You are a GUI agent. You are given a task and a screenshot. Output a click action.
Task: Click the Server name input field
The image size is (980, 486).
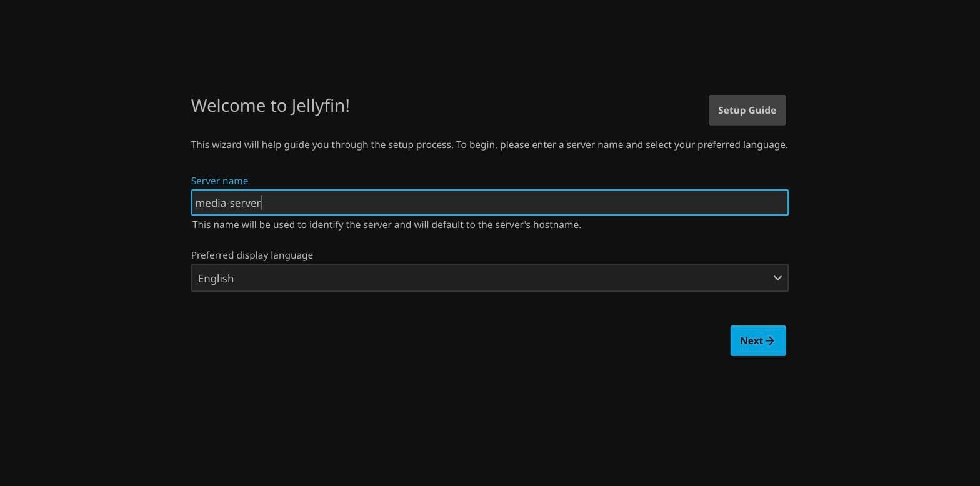click(489, 202)
